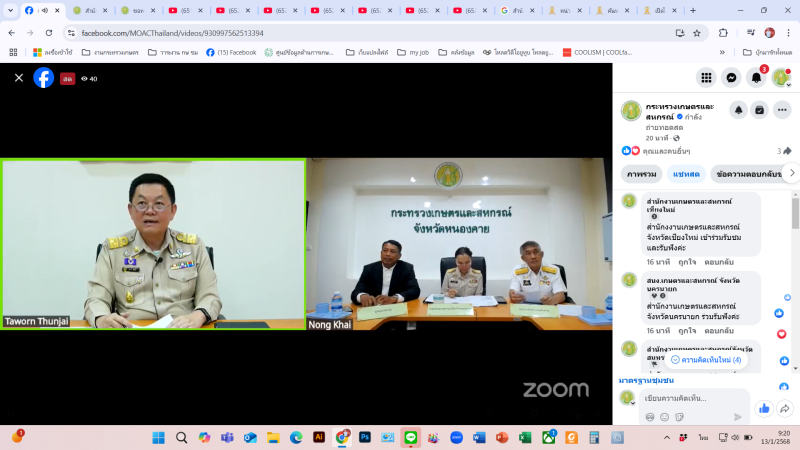Click the เขียนความคิดเห็น comment field
The image size is (800, 450).
(692, 399)
